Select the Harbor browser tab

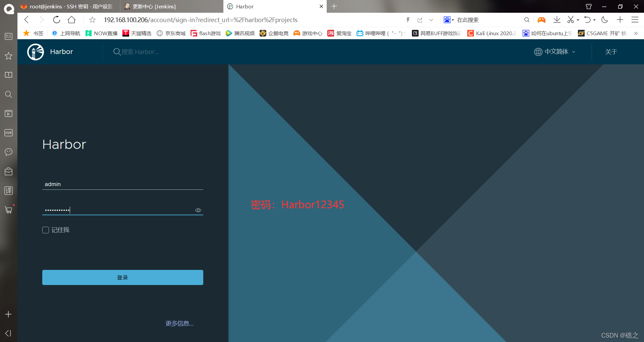(275, 6)
